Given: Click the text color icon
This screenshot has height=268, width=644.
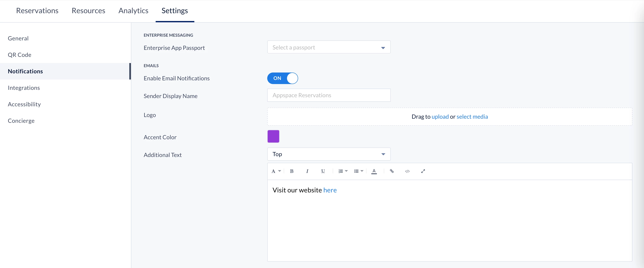Looking at the screenshot, I should click(374, 171).
